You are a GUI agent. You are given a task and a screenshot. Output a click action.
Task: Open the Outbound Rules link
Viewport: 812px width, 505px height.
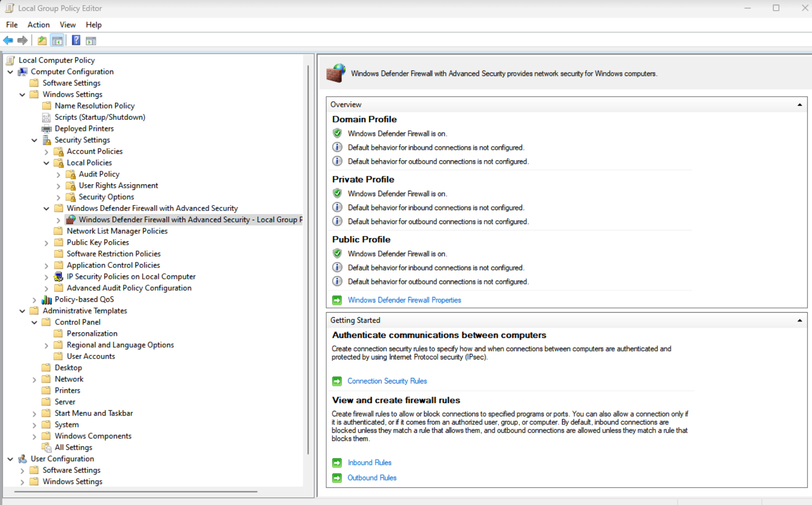tap(372, 478)
